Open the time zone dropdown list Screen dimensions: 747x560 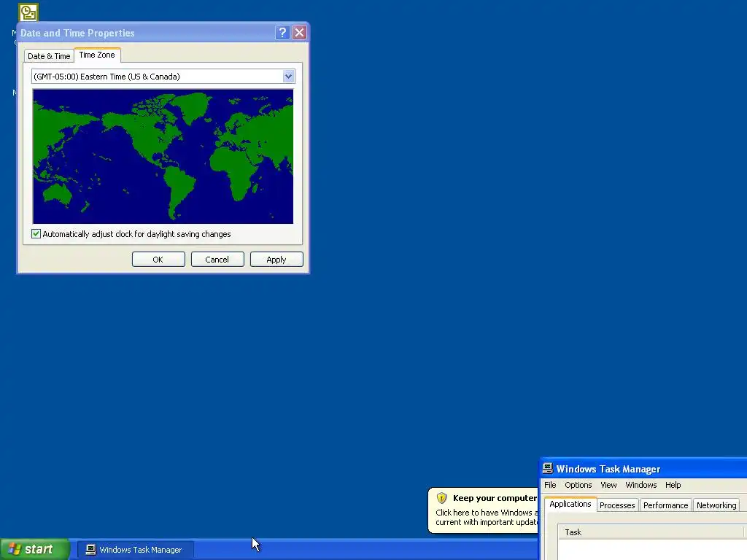coord(288,76)
